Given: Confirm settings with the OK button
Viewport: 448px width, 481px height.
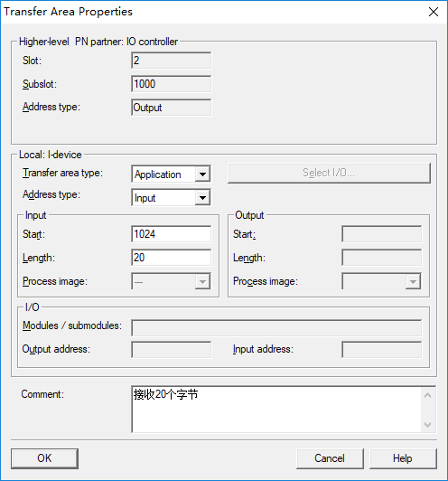Looking at the screenshot, I should click(44, 458).
